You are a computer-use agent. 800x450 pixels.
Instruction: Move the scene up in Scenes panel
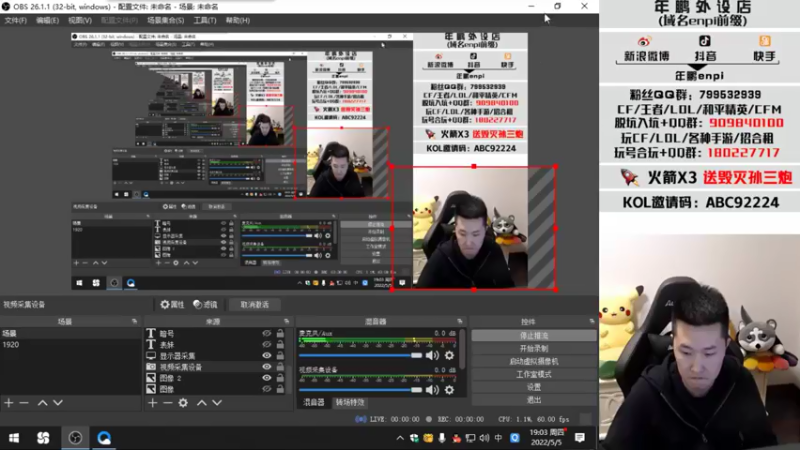pyautogui.click(x=42, y=403)
